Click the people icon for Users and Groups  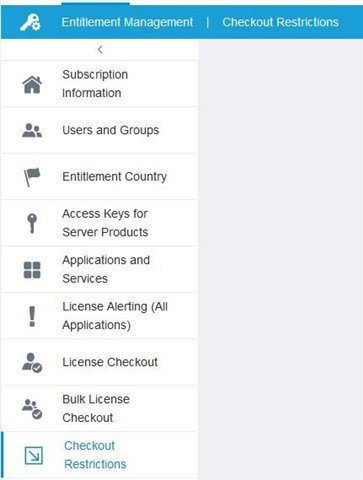[x=32, y=130]
